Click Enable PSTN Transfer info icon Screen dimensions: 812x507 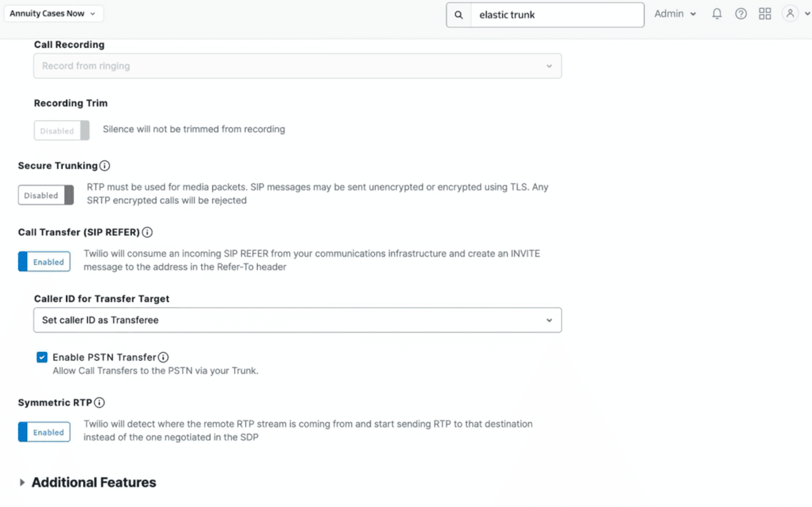(163, 357)
